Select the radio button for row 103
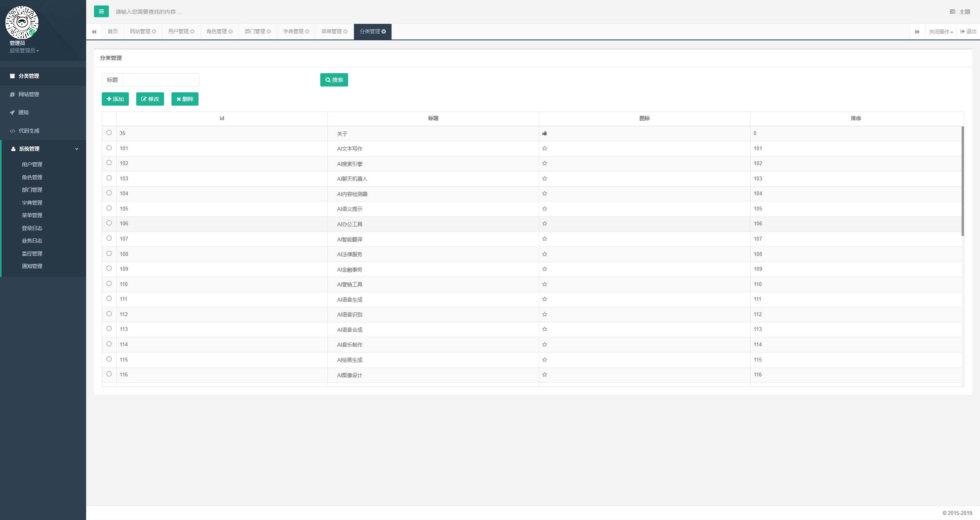Image resolution: width=980 pixels, height=520 pixels. (x=109, y=177)
